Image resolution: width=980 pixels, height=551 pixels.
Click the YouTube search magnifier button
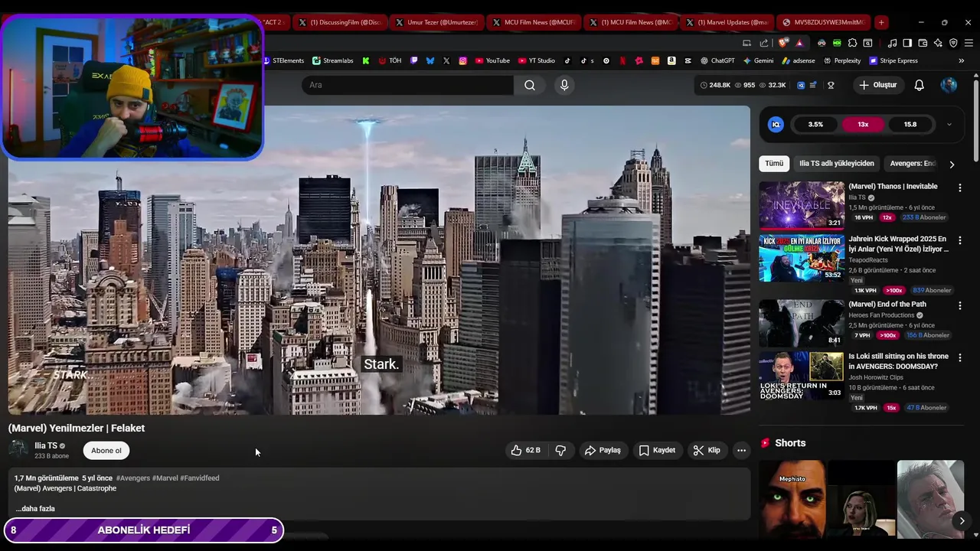[530, 85]
